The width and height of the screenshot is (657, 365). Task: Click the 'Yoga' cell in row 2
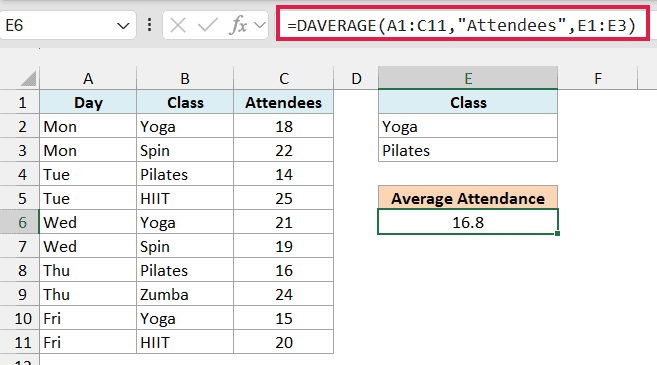[x=185, y=127]
